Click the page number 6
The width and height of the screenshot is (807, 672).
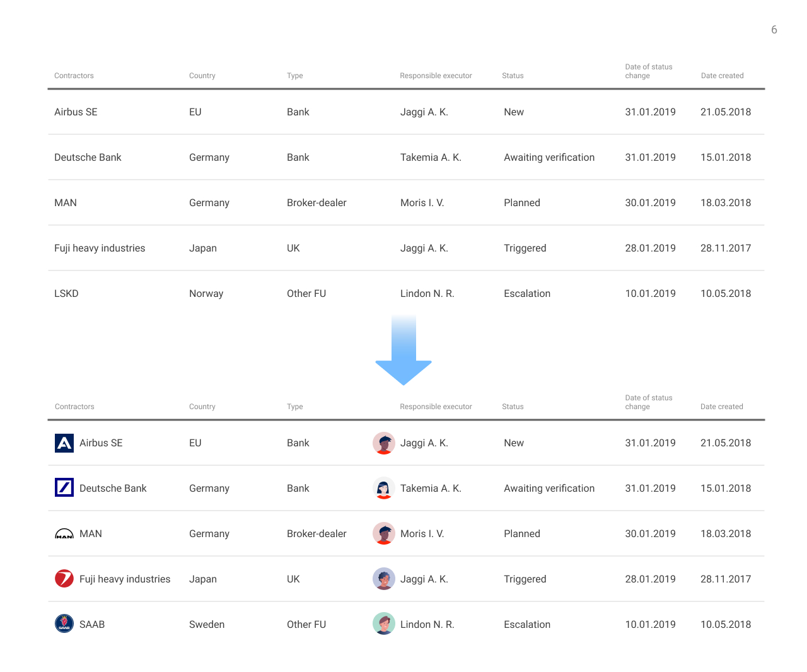774,30
